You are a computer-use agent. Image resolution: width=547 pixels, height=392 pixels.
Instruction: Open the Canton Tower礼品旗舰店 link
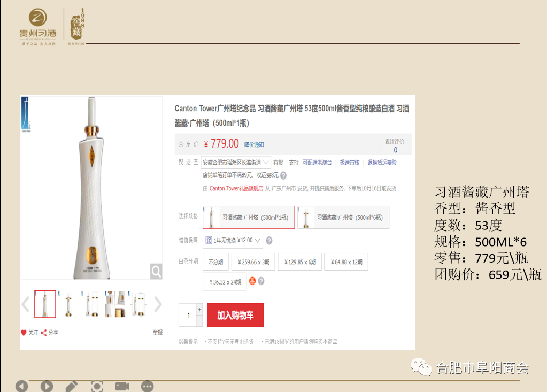click(236, 188)
